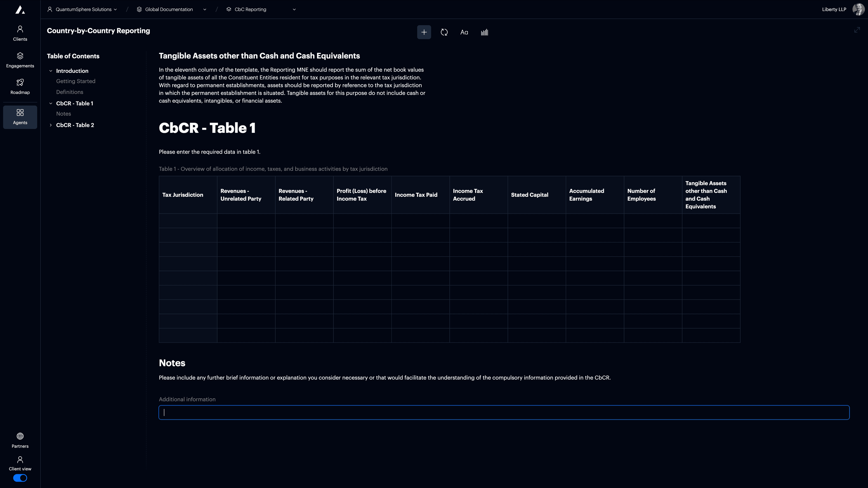Open the CbC Reporting dropdown
This screenshot has width=868, height=488.
point(294,9)
